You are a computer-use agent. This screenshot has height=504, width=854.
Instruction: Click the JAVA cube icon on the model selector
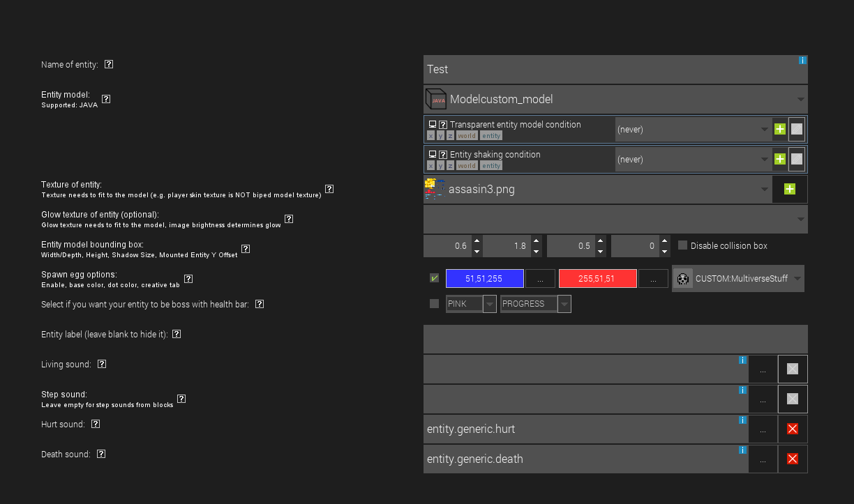coord(435,99)
